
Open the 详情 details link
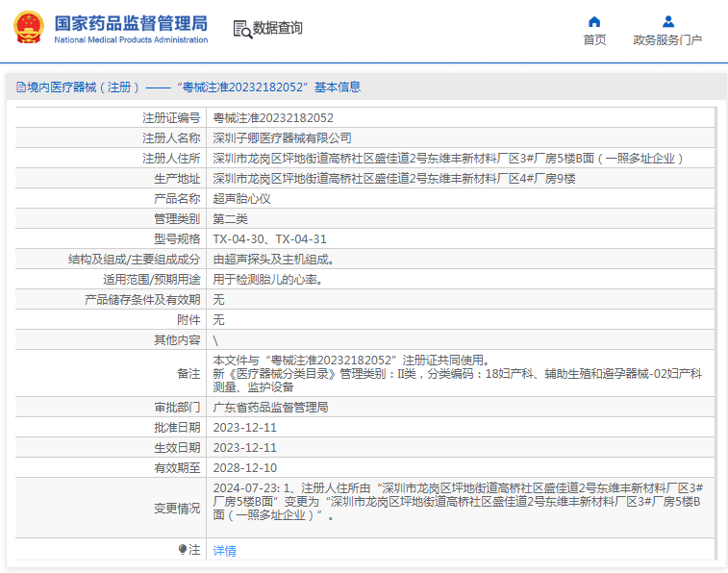225,551
